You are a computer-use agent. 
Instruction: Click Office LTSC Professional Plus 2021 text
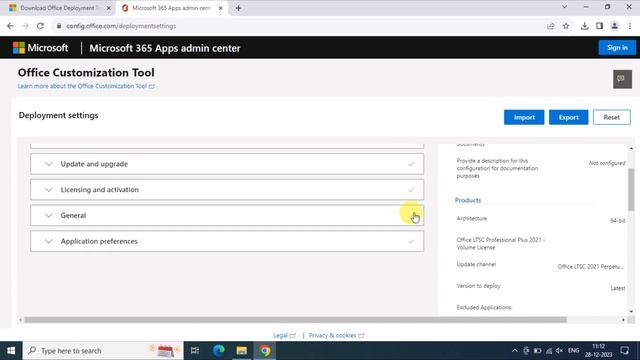click(x=501, y=243)
